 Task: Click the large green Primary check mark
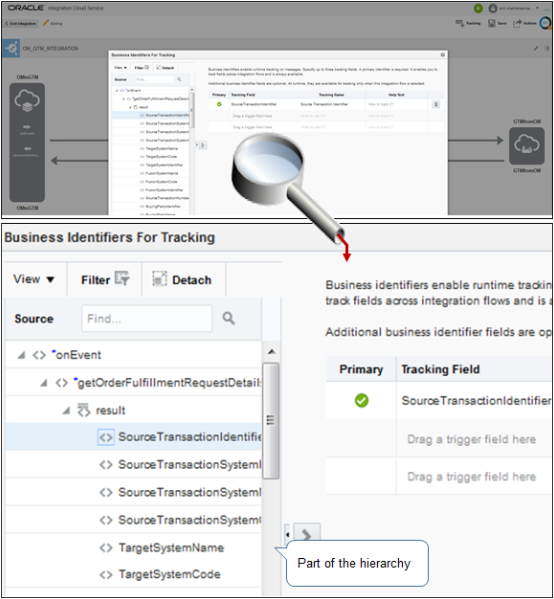coord(361,400)
